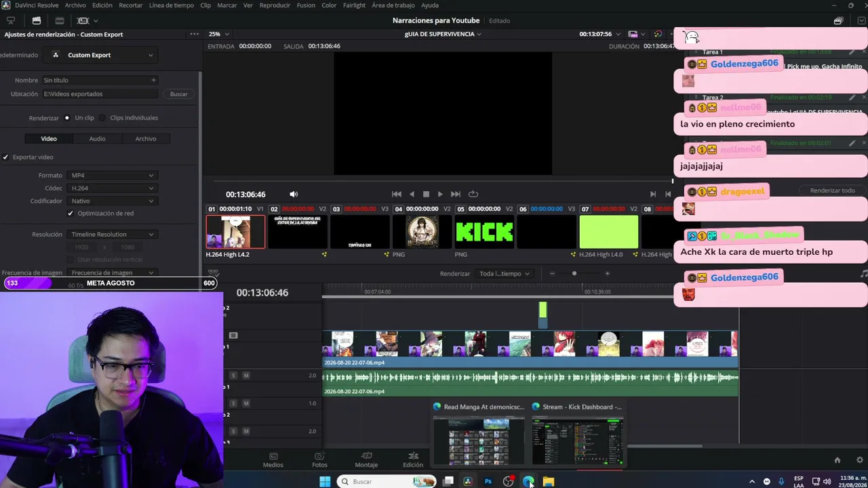Go to the Medios page
The height and width of the screenshot is (488, 868).
tap(273, 460)
